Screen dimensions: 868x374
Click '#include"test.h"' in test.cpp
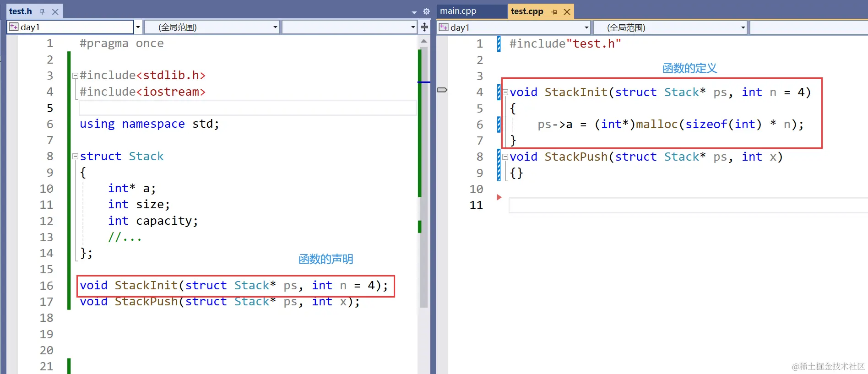565,44
